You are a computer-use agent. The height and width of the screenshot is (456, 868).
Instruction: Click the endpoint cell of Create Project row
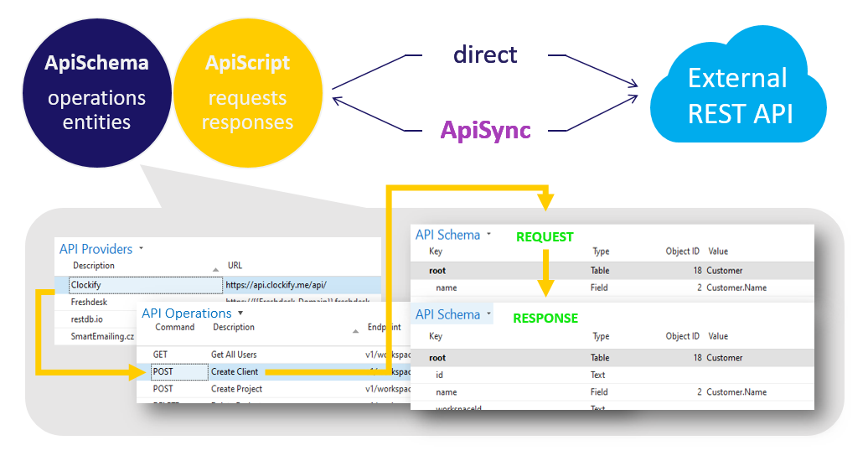click(387, 389)
